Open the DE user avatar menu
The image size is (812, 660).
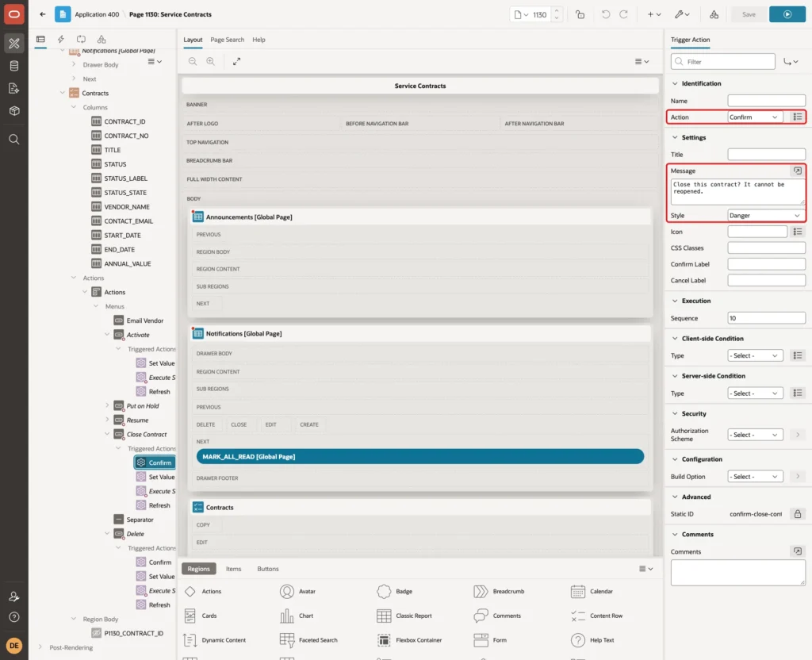tap(14, 646)
